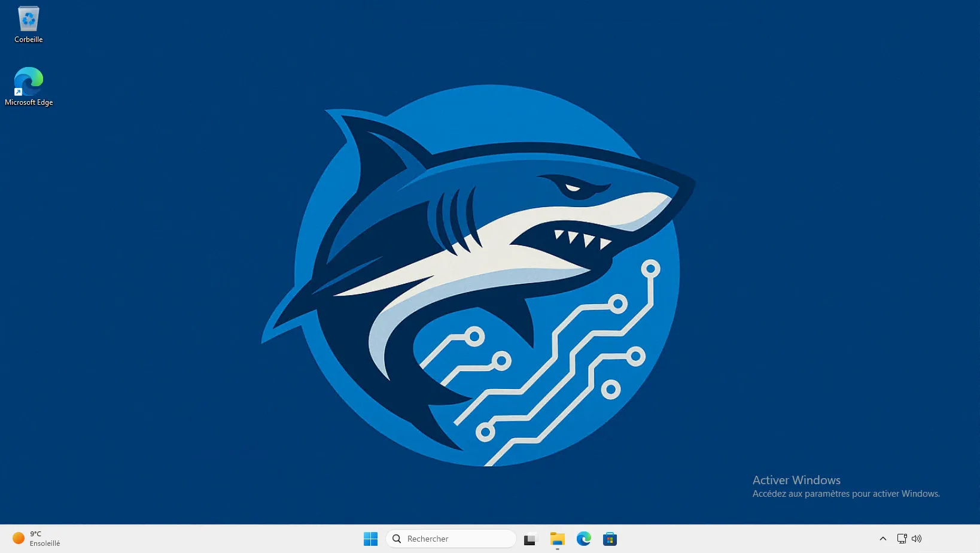The image size is (980, 553).
Task: Open the volume speaker control
Action: [x=917, y=539]
